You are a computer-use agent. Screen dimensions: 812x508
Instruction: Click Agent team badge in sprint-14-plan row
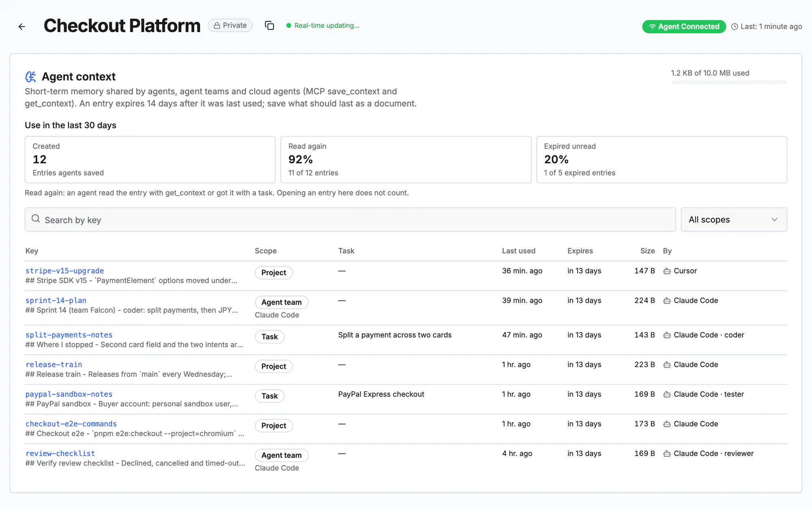point(281,302)
